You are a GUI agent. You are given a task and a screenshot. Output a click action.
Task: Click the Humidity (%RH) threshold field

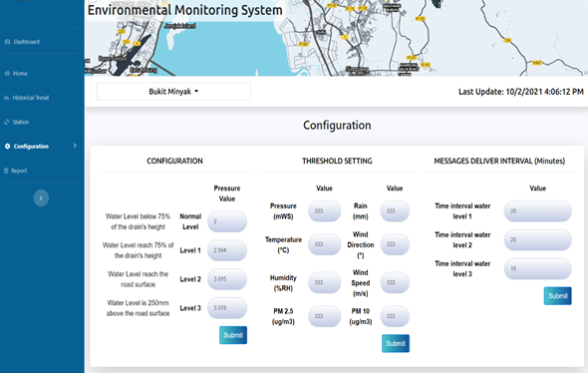click(x=324, y=282)
